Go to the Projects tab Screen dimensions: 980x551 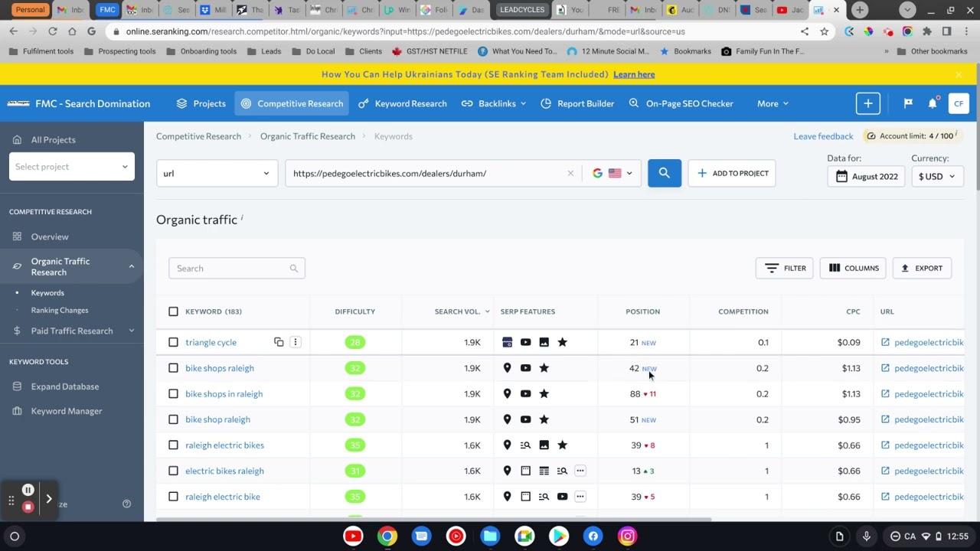(201, 103)
